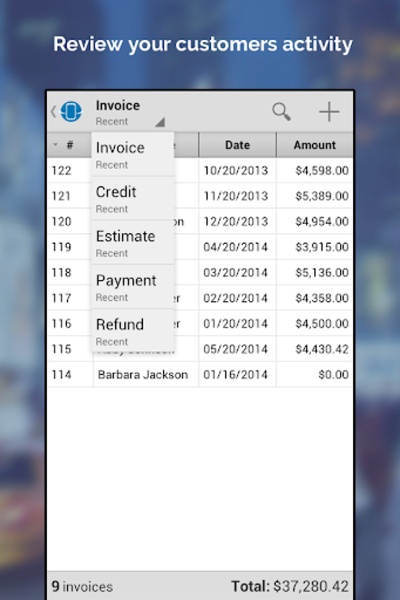Sort table by Amount column header
The height and width of the screenshot is (600, 400).
[x=315, y=145]
